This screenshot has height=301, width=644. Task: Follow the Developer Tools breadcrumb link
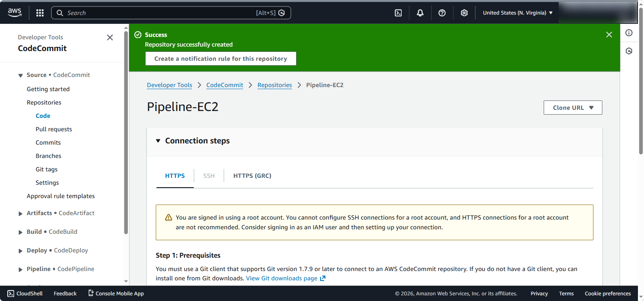click(x=169, y=85)
